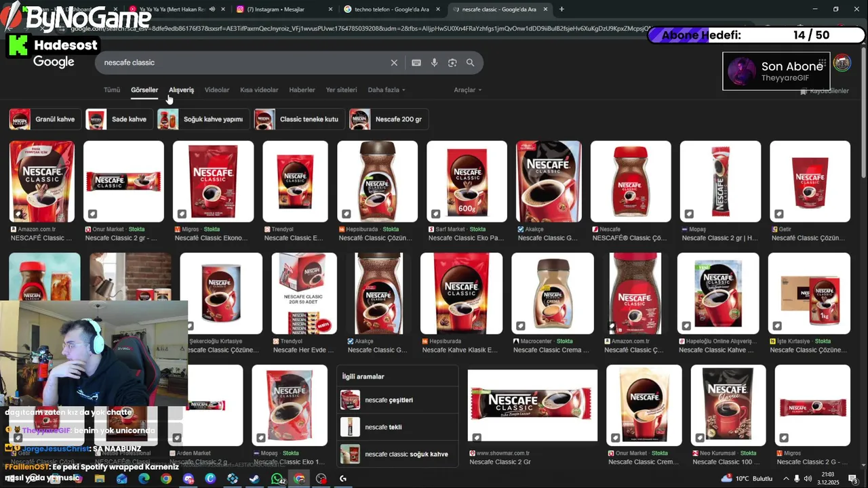
Task: Close the 'nescafe classic' browser tab
Action: 546,9
